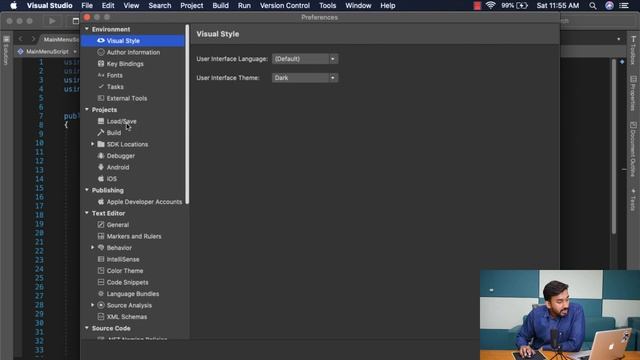Open MainMenuScript breadcrumb in editor window
The image size is (640, 360).
click(x=47, y=52)
